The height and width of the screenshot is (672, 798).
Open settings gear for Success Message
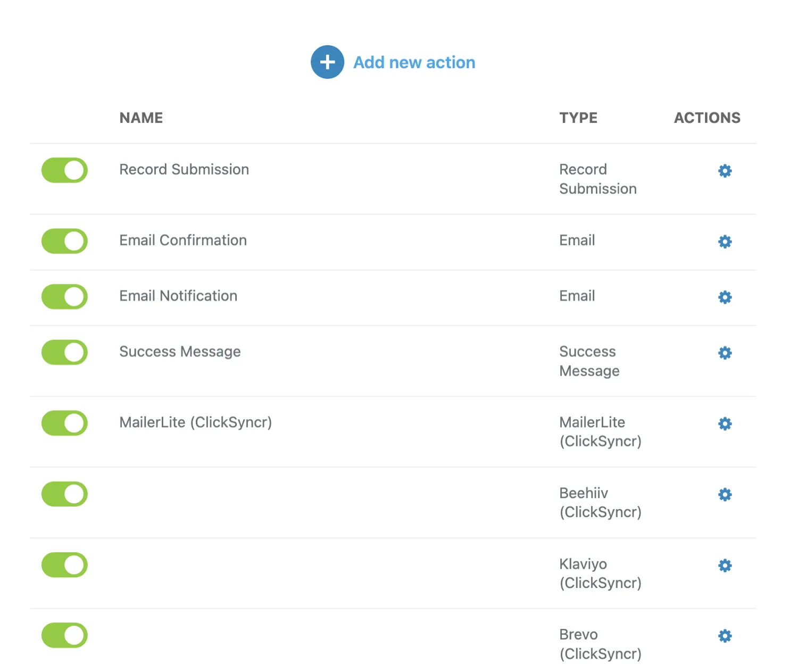[725, 353]
